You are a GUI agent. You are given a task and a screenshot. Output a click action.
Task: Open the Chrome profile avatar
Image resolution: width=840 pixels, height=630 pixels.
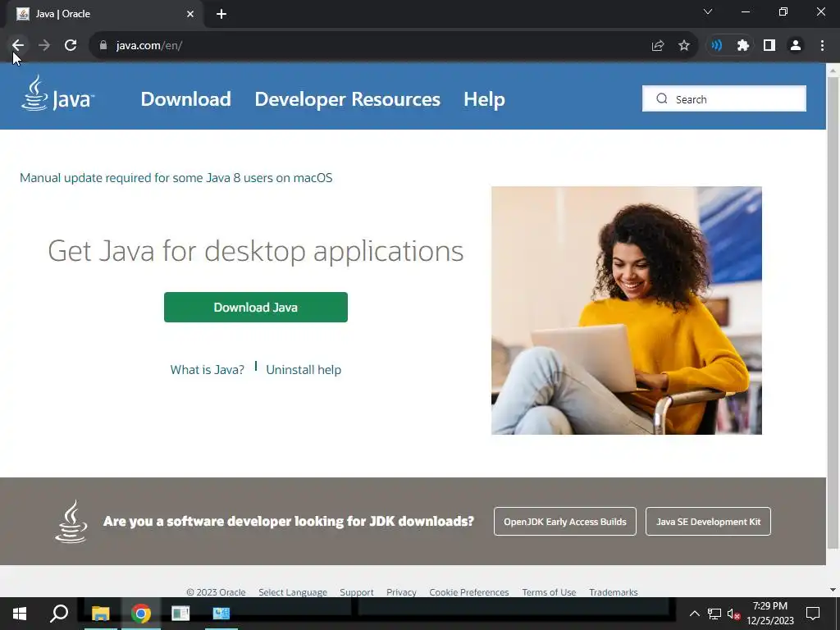[796, 46]
